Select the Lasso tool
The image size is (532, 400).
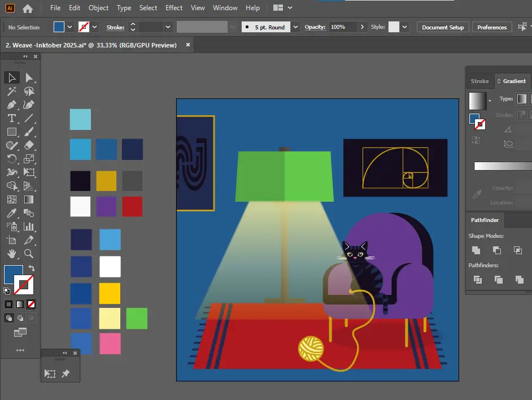29,92
